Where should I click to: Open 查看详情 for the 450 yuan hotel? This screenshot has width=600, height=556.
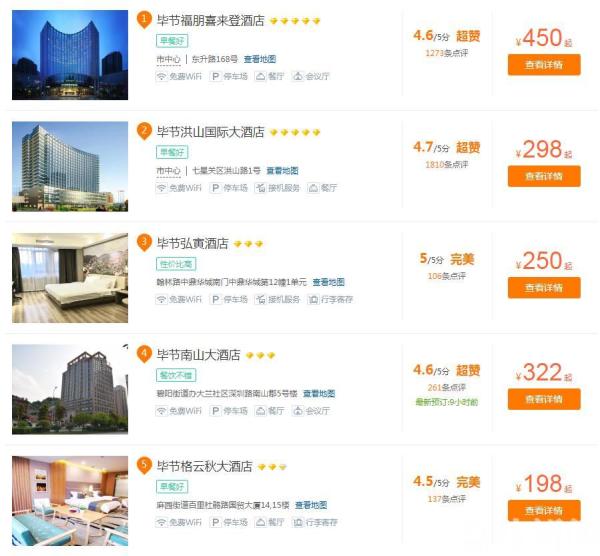pyautogui.click(x=544, y=65)
